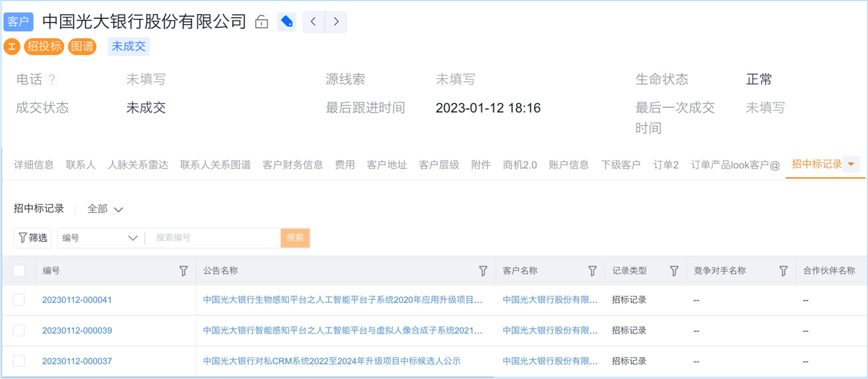This screenshot has width=868, height=379.
Task: Open customer link in row 20230112-000039
Action: pos(550,331)
